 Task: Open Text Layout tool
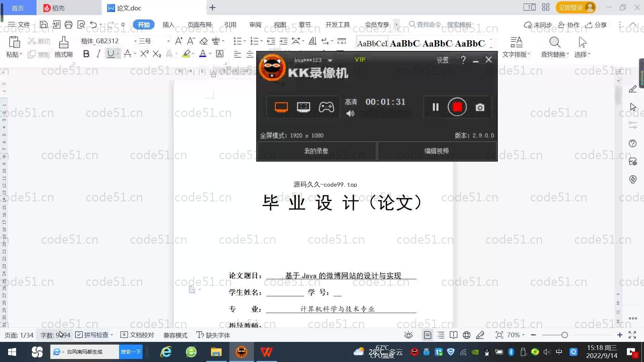pyautogui.click(x=516, y=47)
